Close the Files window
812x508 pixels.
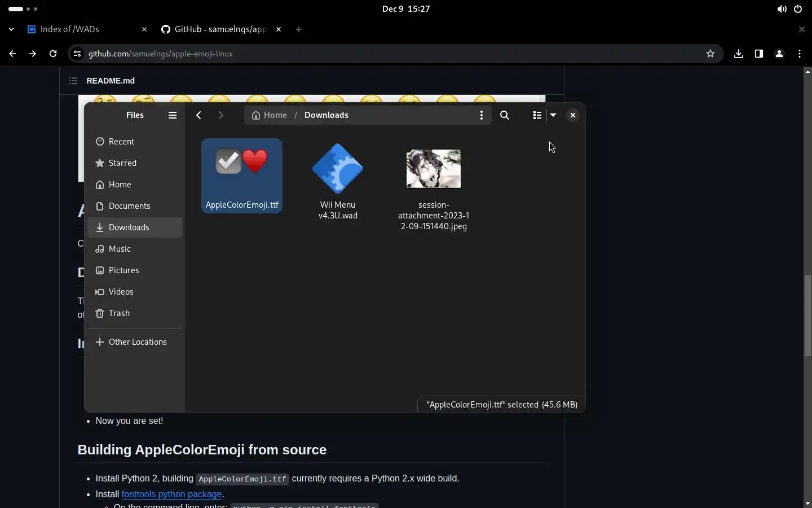click(x=572, y=115)
